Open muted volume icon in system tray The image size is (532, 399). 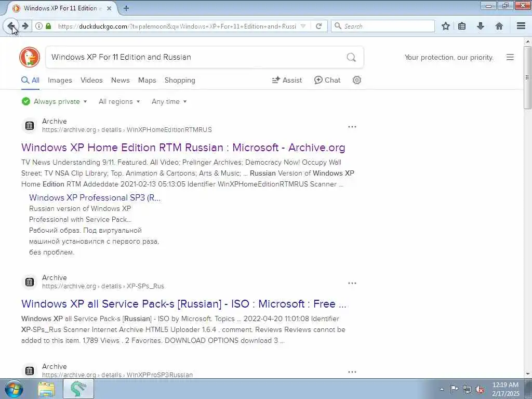tap(480, 389)
